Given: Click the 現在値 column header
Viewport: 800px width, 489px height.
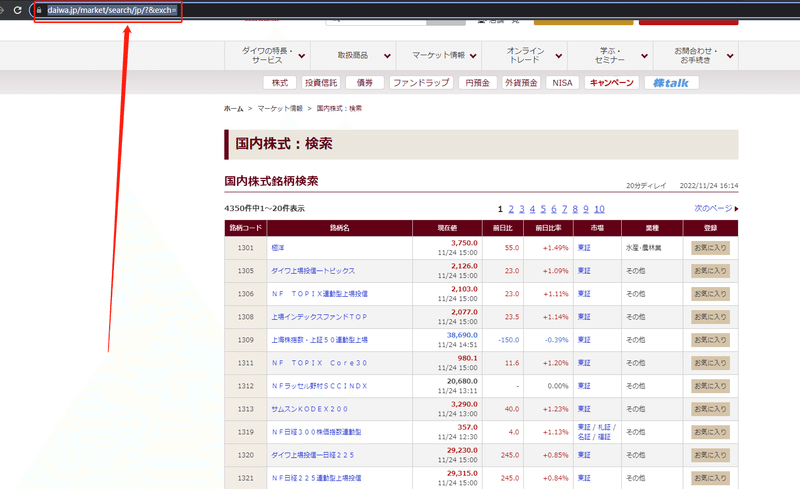Looking at the screenshot, I should [x=447, y=228].
